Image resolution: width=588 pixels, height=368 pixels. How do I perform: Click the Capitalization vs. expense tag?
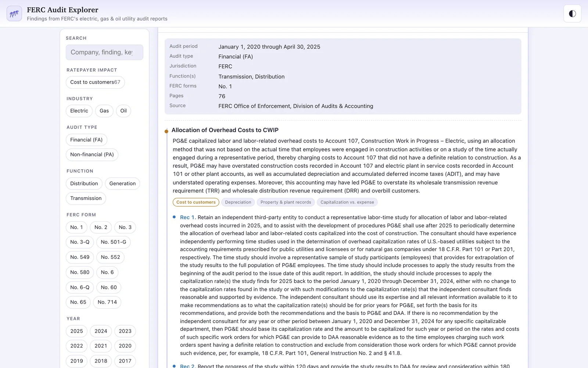tap(347, 202)
